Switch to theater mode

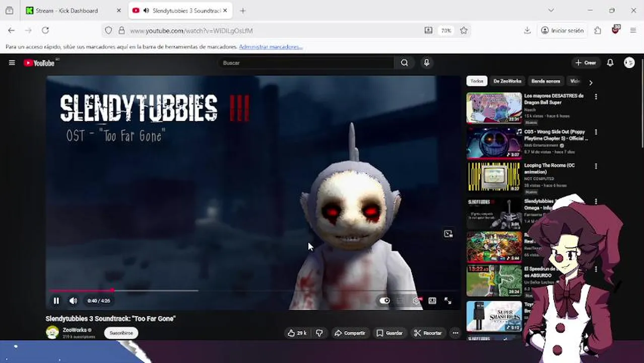pos(432,301)
